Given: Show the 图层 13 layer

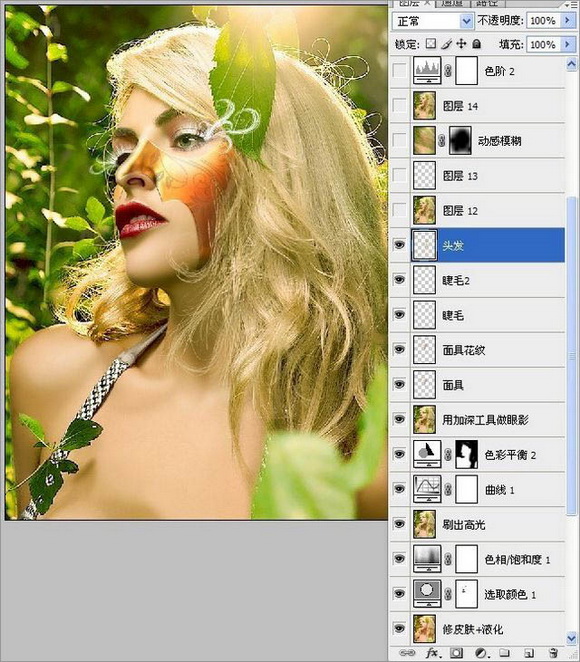Looking at the screenshot, I should pos(399,175).
